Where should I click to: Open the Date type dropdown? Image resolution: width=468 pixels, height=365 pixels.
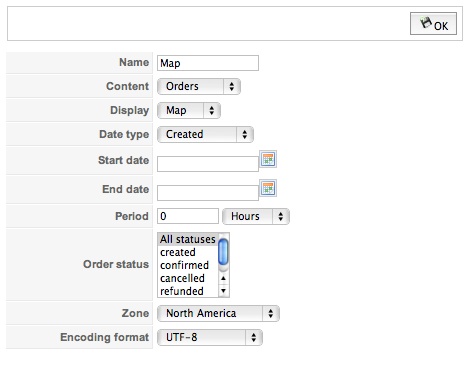(x=205, y=134)
